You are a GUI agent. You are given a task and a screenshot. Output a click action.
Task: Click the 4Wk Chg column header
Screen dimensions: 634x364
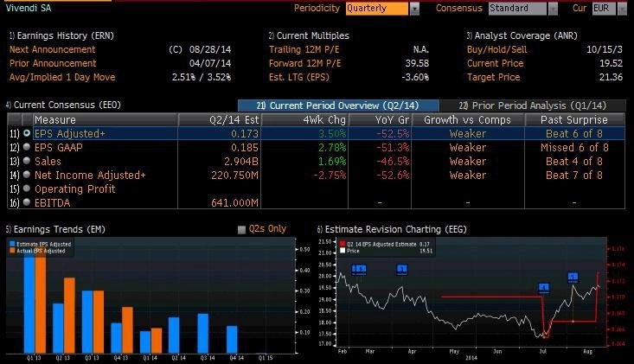coord(304,120)
